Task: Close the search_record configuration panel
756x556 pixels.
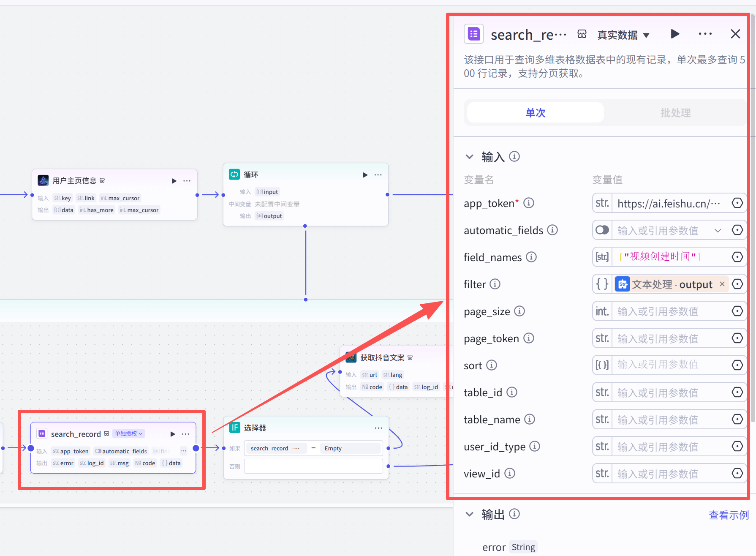Action: pos(735,34)
